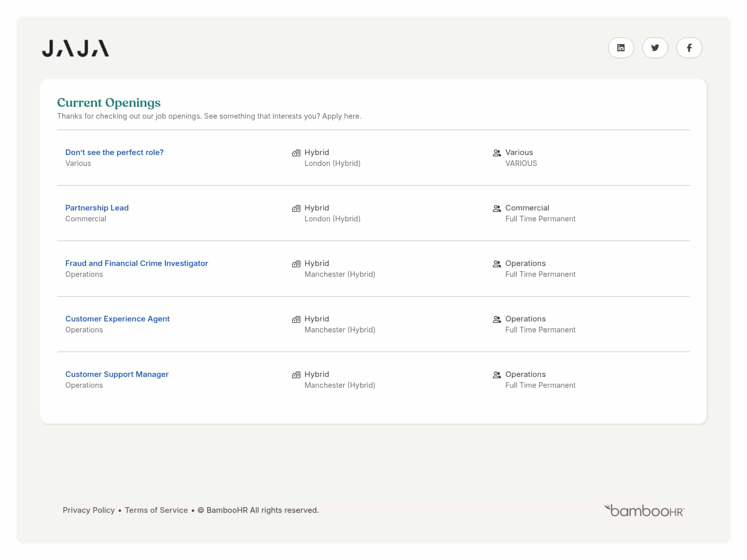This screenshot has height=560, width=747.
Task: Click the building icon on the Customer Support Manager row
Action: [296, 375]
